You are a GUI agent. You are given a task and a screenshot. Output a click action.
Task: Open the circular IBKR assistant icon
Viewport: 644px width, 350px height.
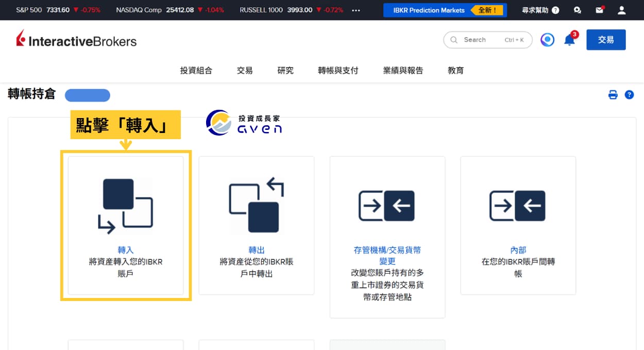click(547, 40)
